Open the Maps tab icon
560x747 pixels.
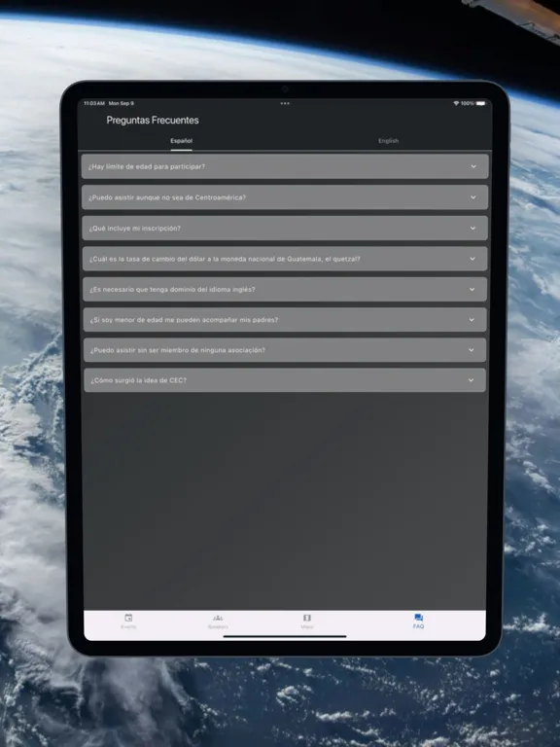[x=307, y=618]
